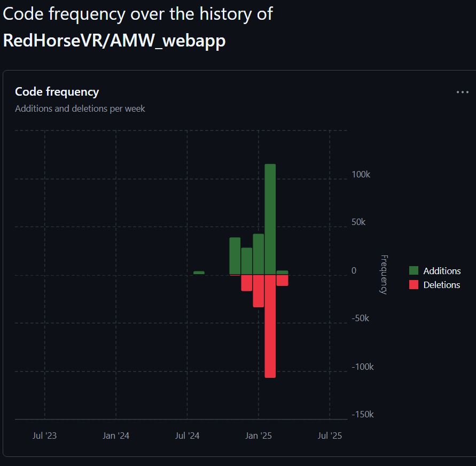Toggle the Deletions series via red legend swatch
476x466 pixels.
[x=413, y=285]
